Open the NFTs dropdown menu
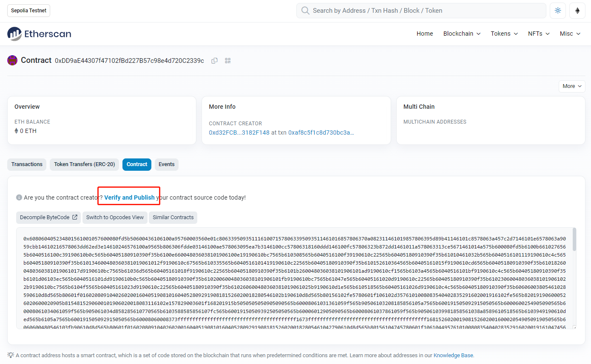 point(539,34)
